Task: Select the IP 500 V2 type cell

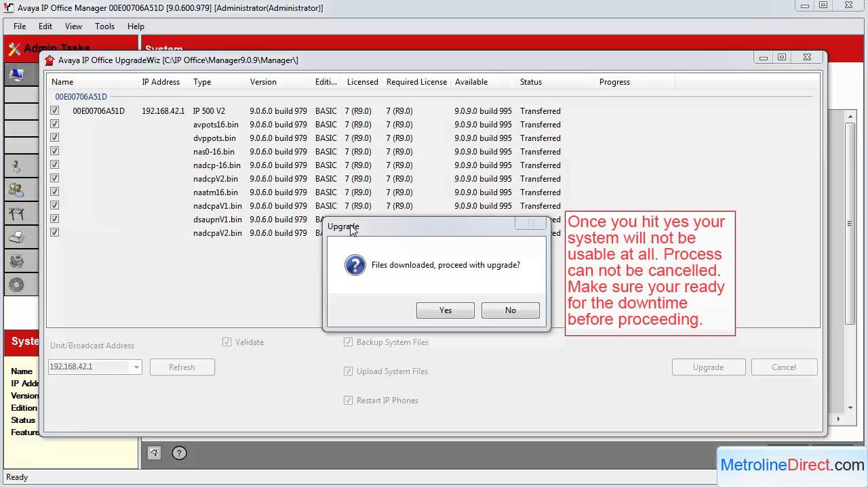Action: 209,111
